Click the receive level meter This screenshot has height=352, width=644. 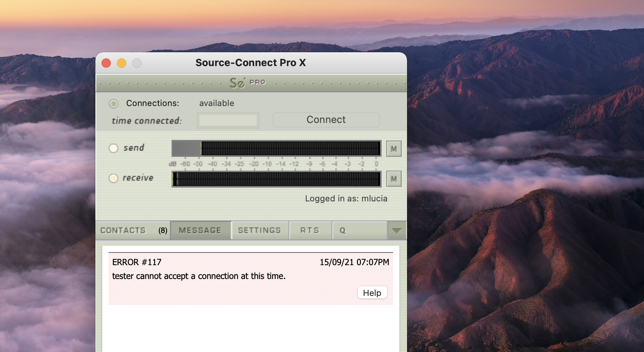pyautogui.click(x=276, y=179)
